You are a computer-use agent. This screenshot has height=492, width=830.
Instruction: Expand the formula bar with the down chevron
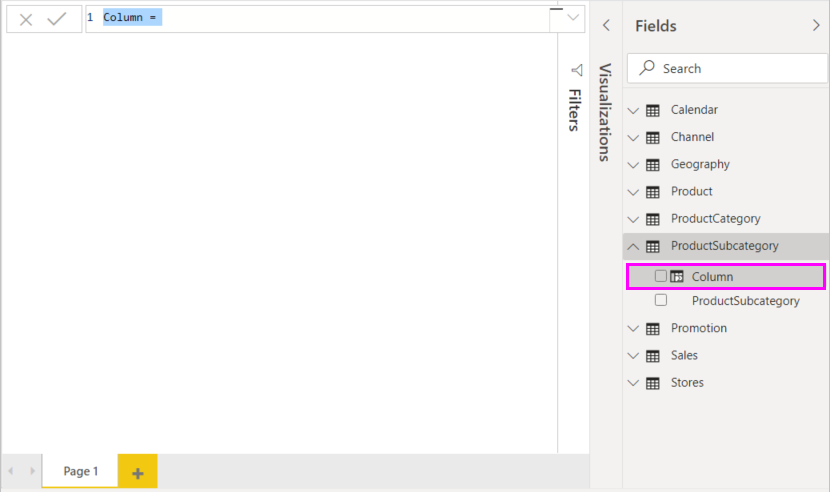click(573, 17)
